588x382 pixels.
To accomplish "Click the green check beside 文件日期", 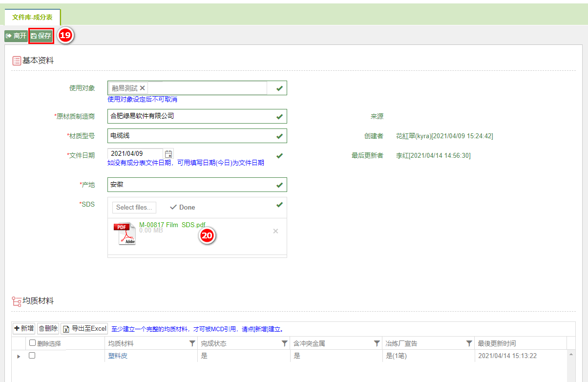I will tap(279, 156).
